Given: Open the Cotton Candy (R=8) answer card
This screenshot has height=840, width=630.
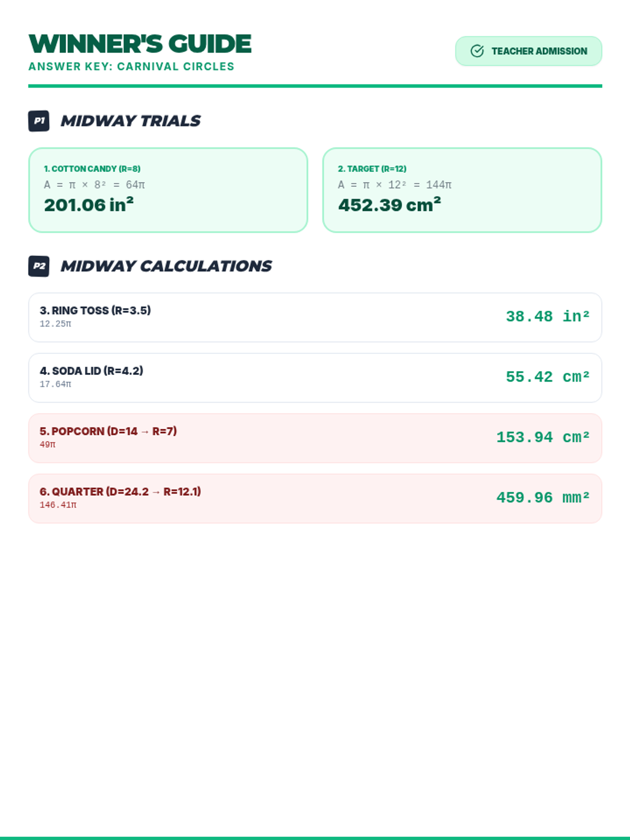Looking at the screenshot, I should pos(168,190).
